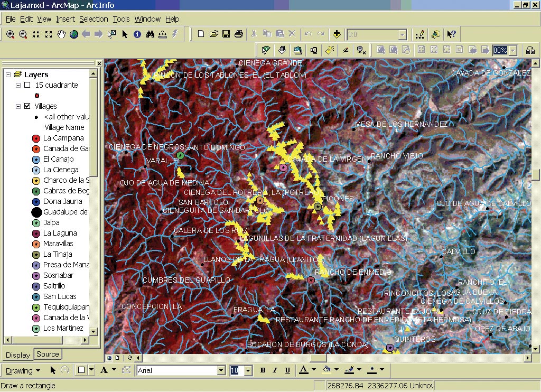541x392 pixels.
Task: Click the Charco de la S yellow symbol
Action: pyautogui.click(x=36, y=181)
